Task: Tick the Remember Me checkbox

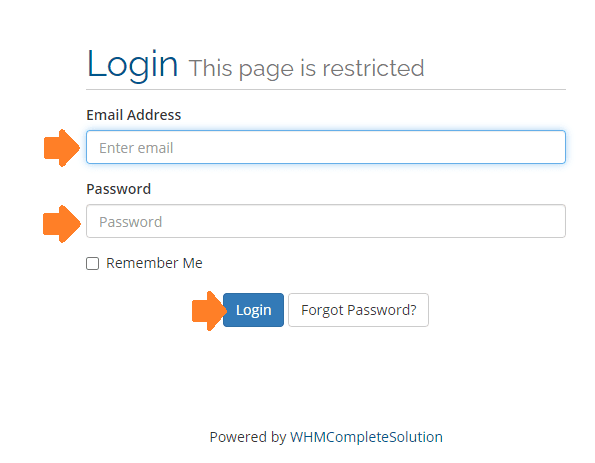Action: click(92, 263)
